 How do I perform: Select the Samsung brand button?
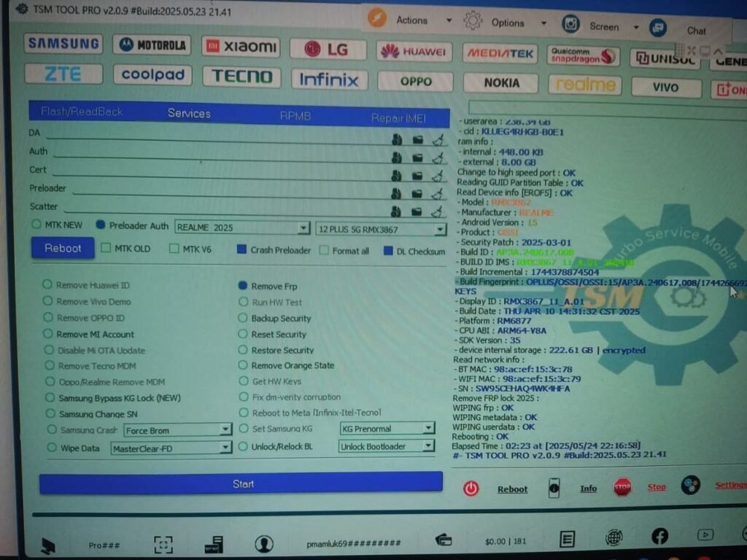coord(63,44)
